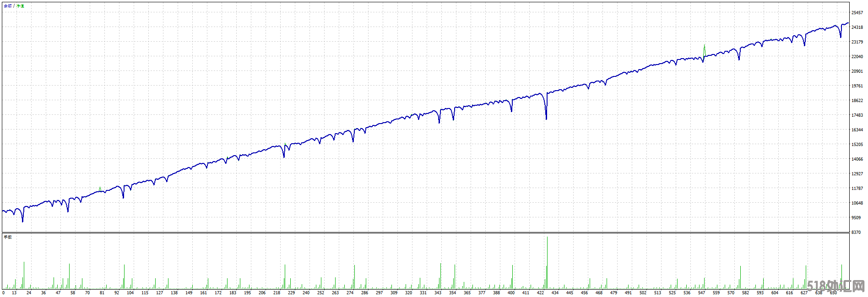This screenshot has height=297, width=868.
Task: Click the 10648 label on the vertical axis
Action: (x=857, y=203)
